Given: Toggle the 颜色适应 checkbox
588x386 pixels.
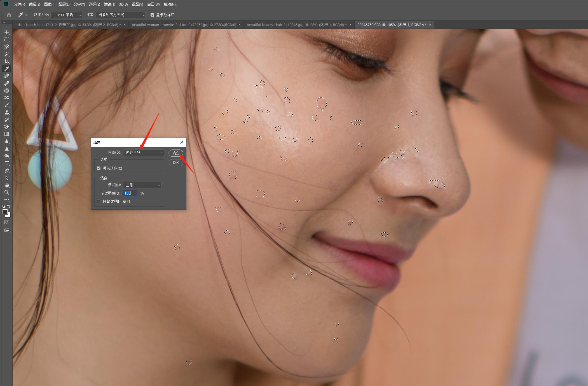Looking at the screenshot, I should pos(99,168).
